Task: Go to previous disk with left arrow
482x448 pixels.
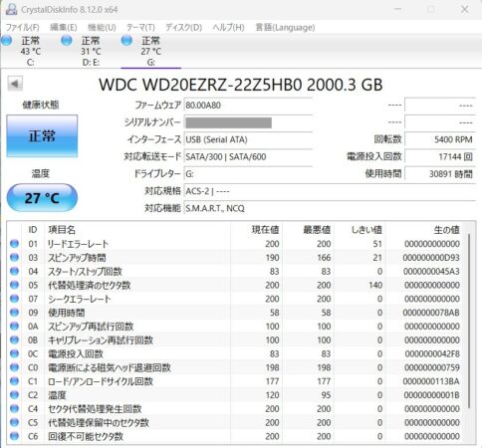Action: point(15,84)
